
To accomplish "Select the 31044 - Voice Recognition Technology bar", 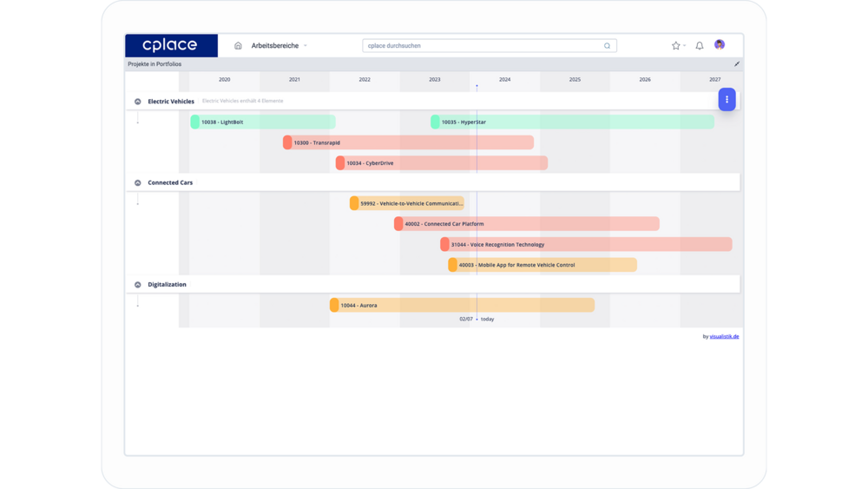I will click(586, 245).
